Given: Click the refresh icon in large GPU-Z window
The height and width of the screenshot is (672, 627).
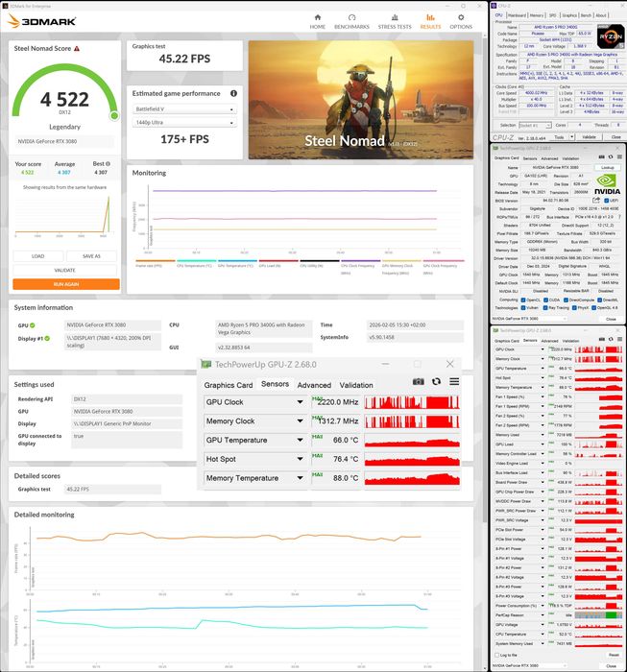Looking at the screenshot, I should tap(436, 381).
